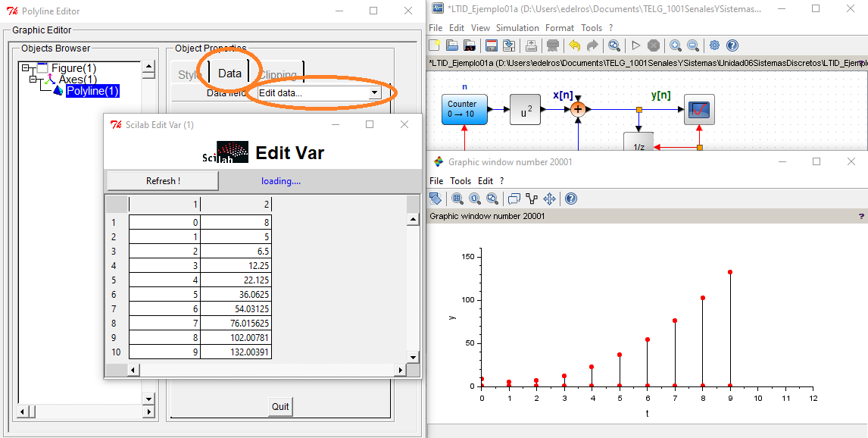Image resolution: width=868 pixels, height=438 pixels.
Task: Open Xcos simulation setup gear icon
Action: pos(714,46)
